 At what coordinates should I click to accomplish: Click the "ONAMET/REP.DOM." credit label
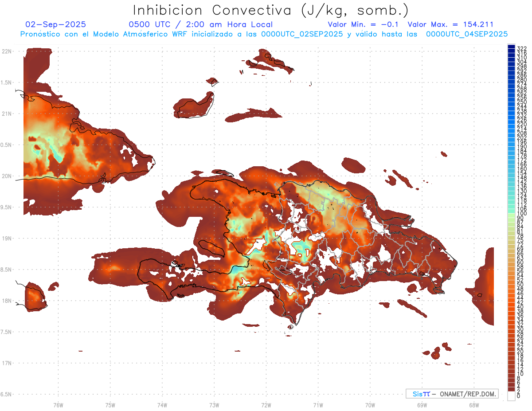point(468,394)
